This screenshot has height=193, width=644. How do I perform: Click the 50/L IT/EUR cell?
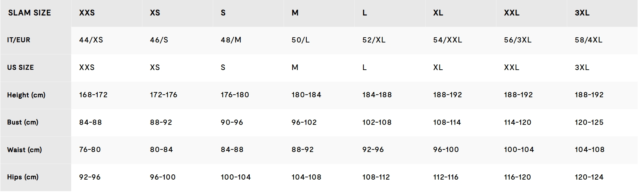[x=300, y=40]
